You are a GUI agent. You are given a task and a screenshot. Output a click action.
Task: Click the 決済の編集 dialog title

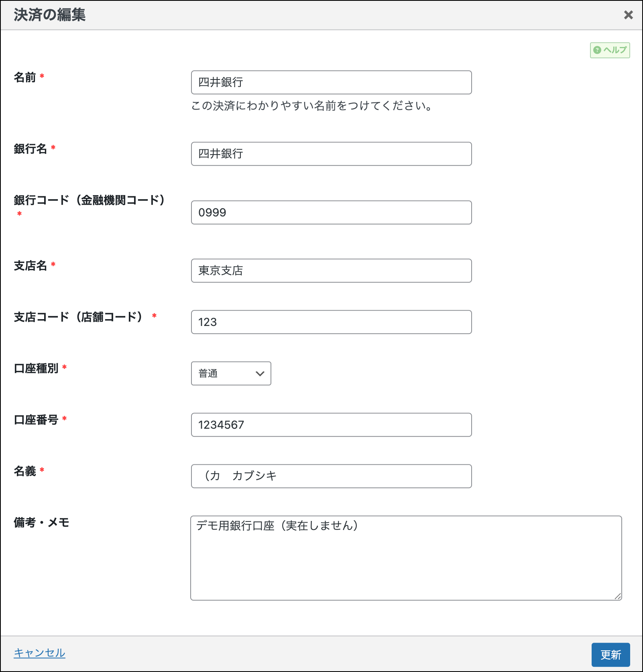coord(50,15)
